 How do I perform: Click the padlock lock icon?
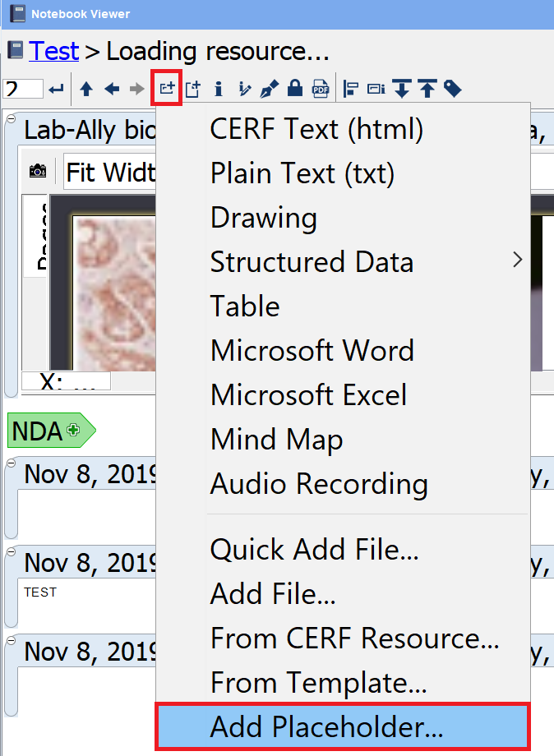(294, 89)
